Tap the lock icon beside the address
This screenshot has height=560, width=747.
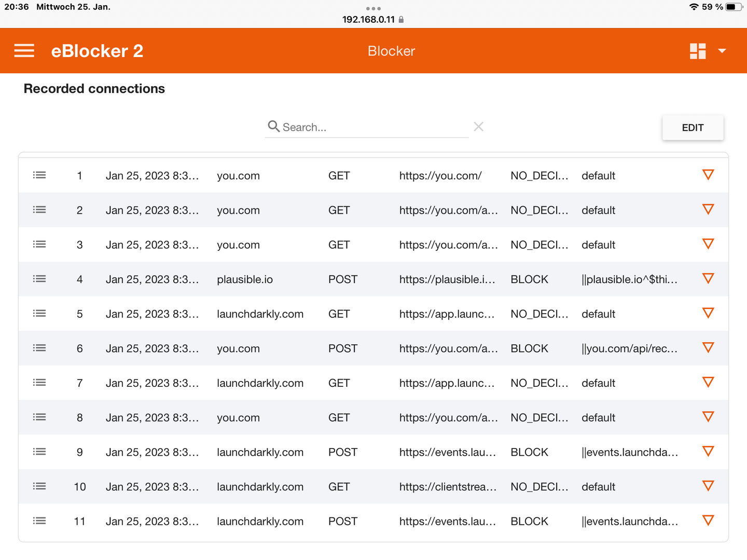point(401,19)
